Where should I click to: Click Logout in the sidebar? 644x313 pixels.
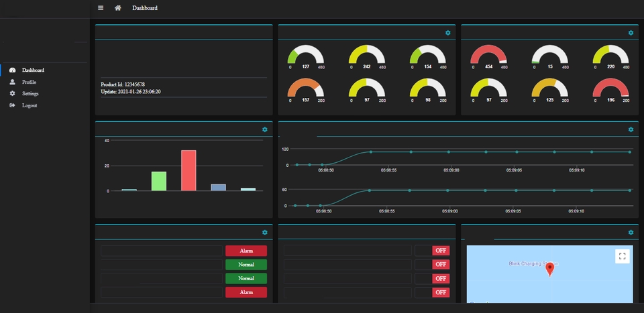[29, 105]
